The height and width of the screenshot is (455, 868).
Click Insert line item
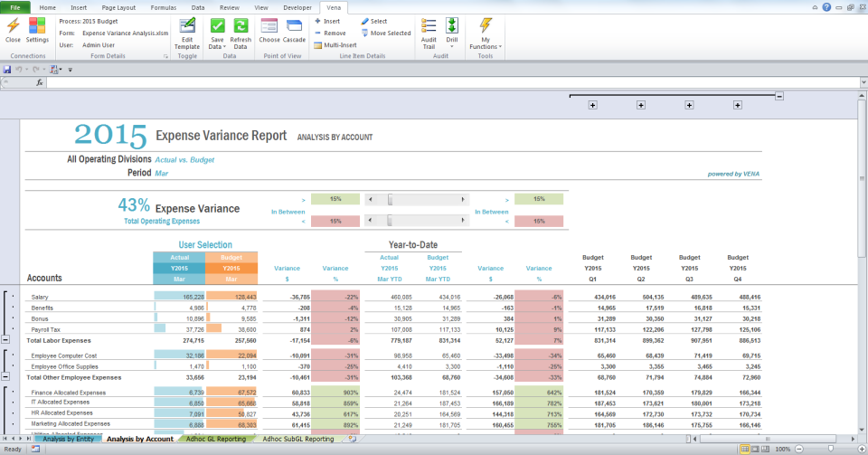point(327,21)
